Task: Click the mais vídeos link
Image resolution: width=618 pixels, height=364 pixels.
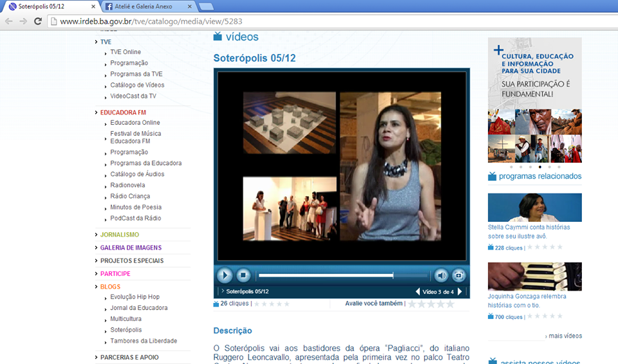Action: point(565,336)
